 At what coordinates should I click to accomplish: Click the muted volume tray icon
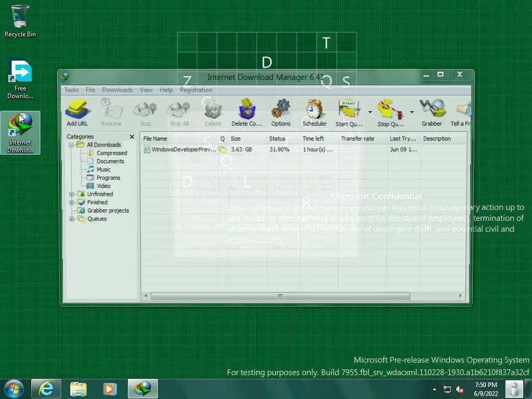pos(460,390)
